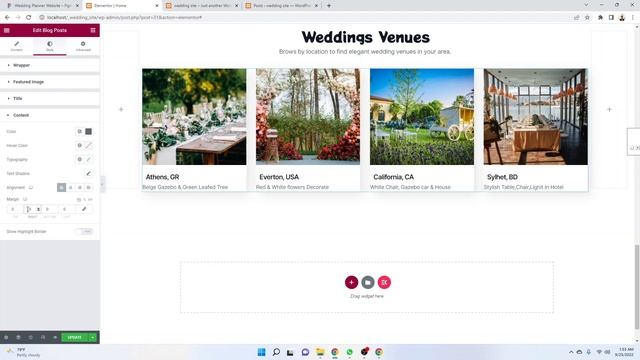
Task: Set content alignment to left
Action: pos(62,187)
